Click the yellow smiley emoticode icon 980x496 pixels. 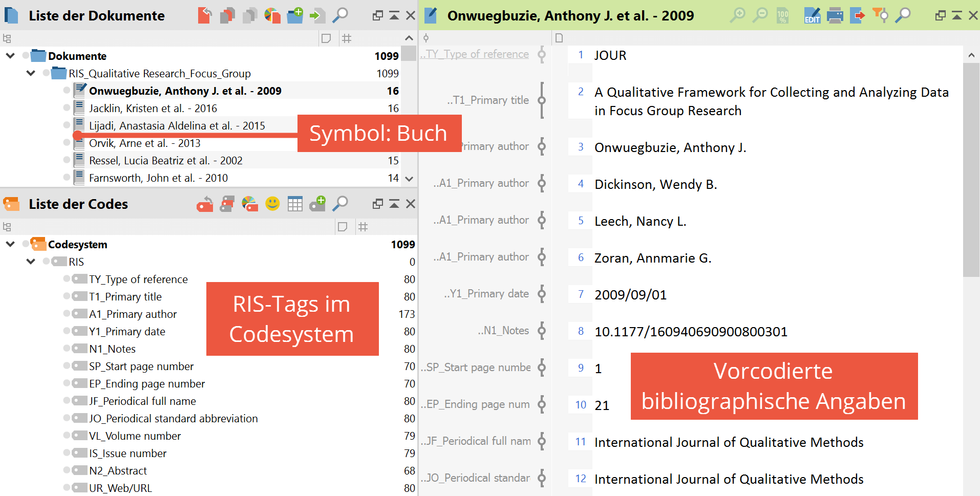(x=272, y=204)
